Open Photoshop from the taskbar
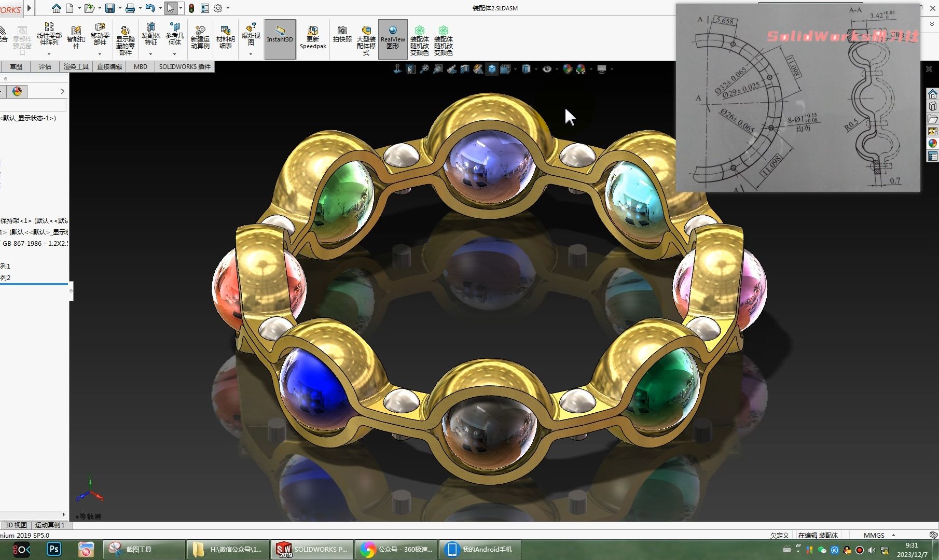Viewport: 939px width, 560px height. click(x=54, y=549)
